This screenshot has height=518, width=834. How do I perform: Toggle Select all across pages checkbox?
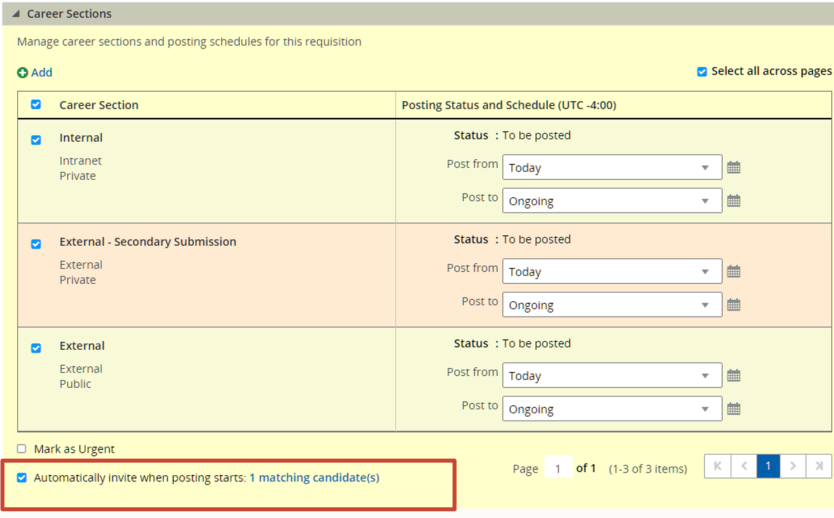coord(702,72)
